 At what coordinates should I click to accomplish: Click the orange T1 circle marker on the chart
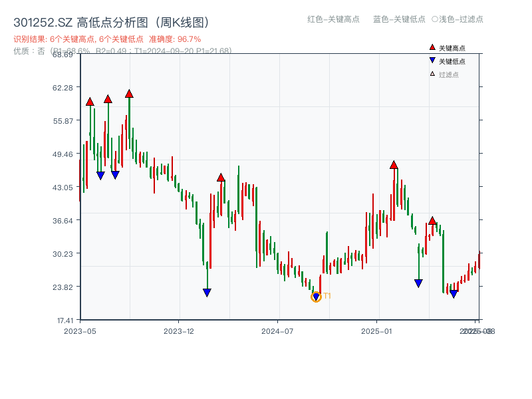(315, 295)
